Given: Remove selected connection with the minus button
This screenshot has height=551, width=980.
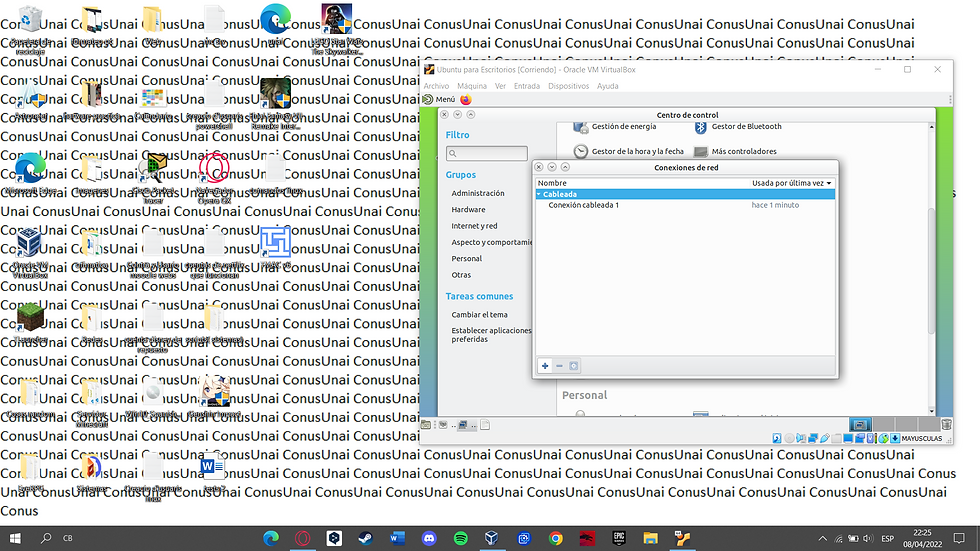Looking at the screenshot, I should tap(559, 366).
